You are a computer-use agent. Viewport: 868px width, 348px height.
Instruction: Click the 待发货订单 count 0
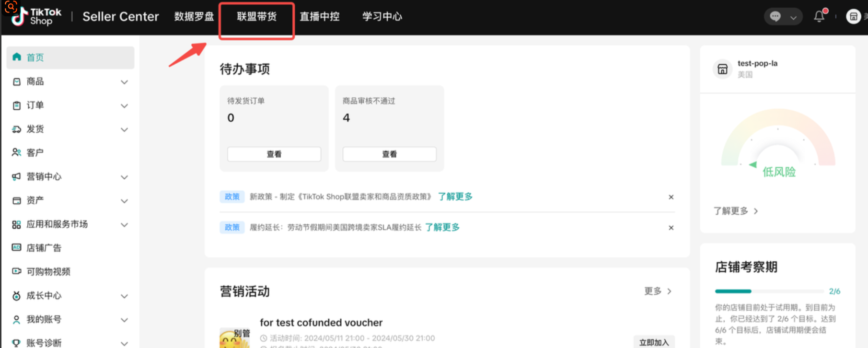pos(231,118)
